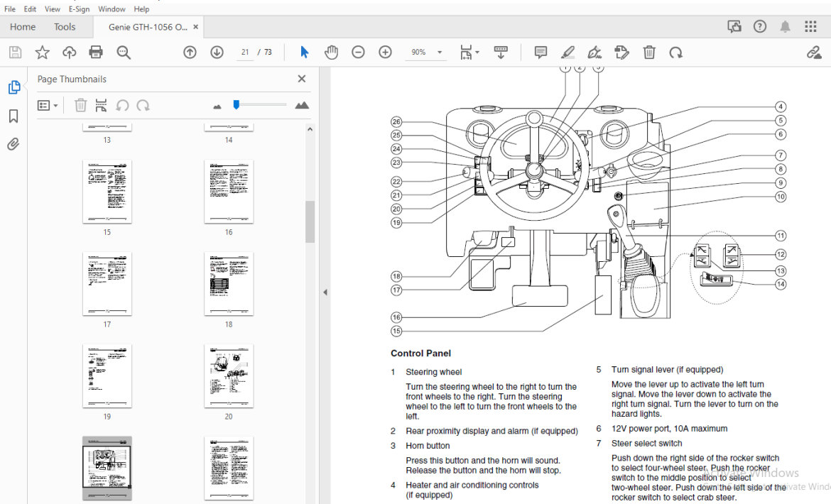Click the thumbnail size slider handle
831x504 pixels.
click(x=237, y=105)
